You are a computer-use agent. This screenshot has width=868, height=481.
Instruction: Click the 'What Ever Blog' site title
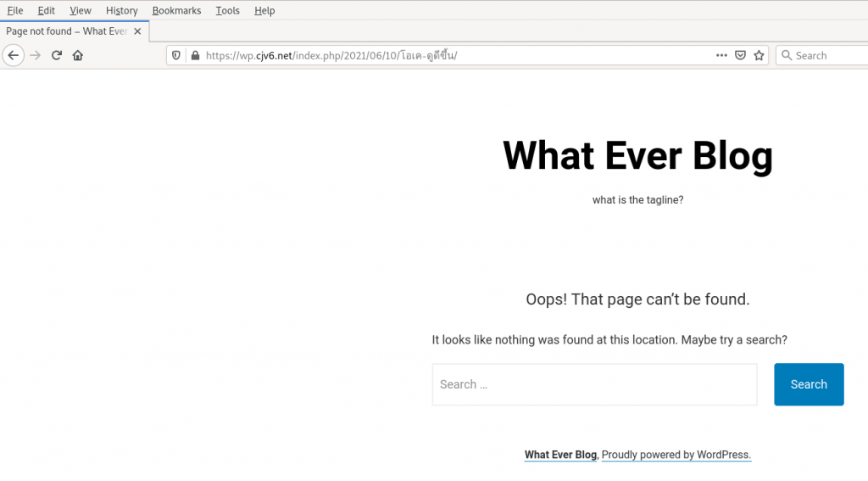click(637, 156)
